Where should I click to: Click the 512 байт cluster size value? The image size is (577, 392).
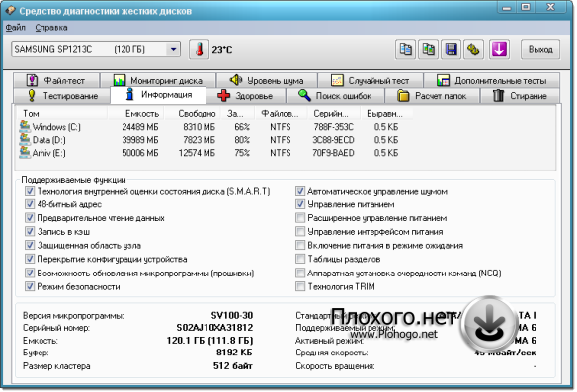click(x=233, y=366)
